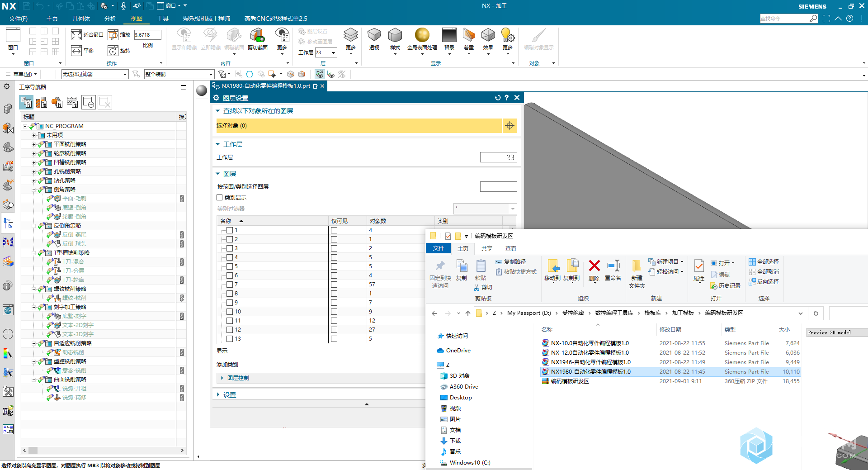Screen dimensions: 868x470
Task: Click the zoom scale field showing 3.6718
Action: pyautogui.click(x=147, y=35)
